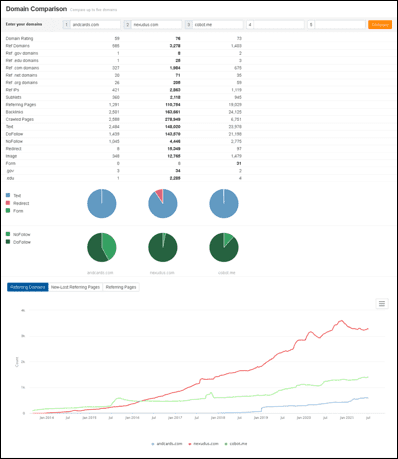This screenshot has height=459, width=398.
Task: Click the orange Compare button
Action: point(380,25)
